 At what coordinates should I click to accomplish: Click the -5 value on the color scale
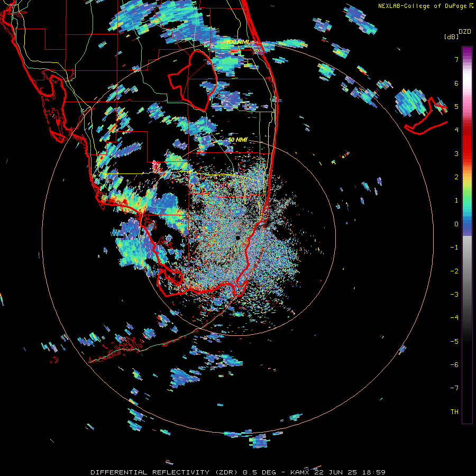pos(454,342)
